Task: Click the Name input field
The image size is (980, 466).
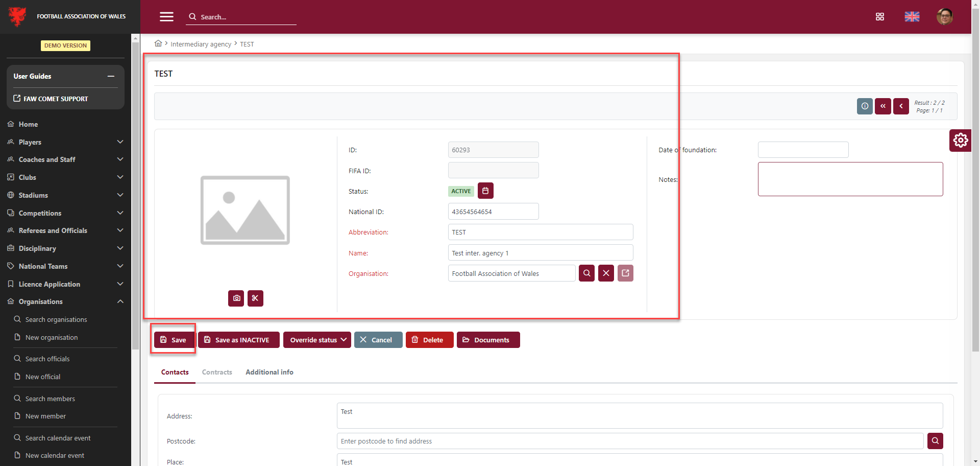Action: coord(540,253)
